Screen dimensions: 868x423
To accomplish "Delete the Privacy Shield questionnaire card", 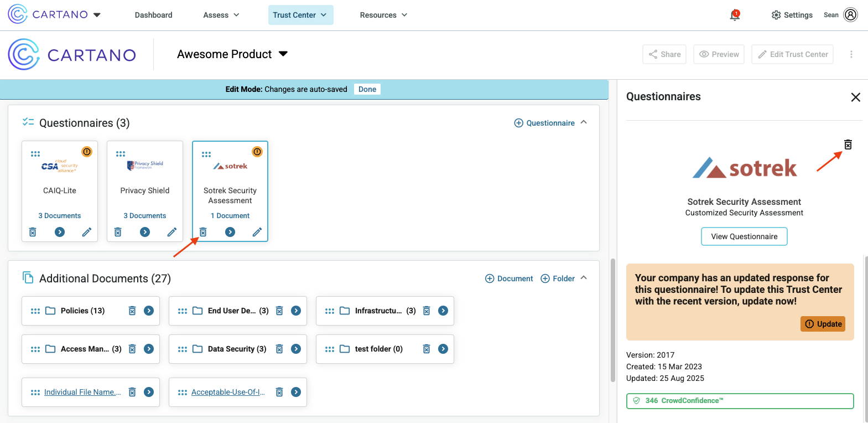I will [118, 232].
